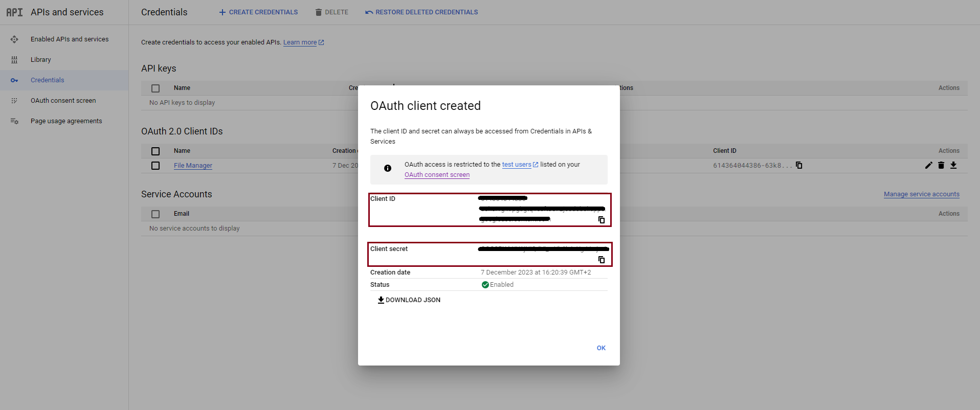
Task: Delete the File Manager OAuth client
Action: point(941,165)
